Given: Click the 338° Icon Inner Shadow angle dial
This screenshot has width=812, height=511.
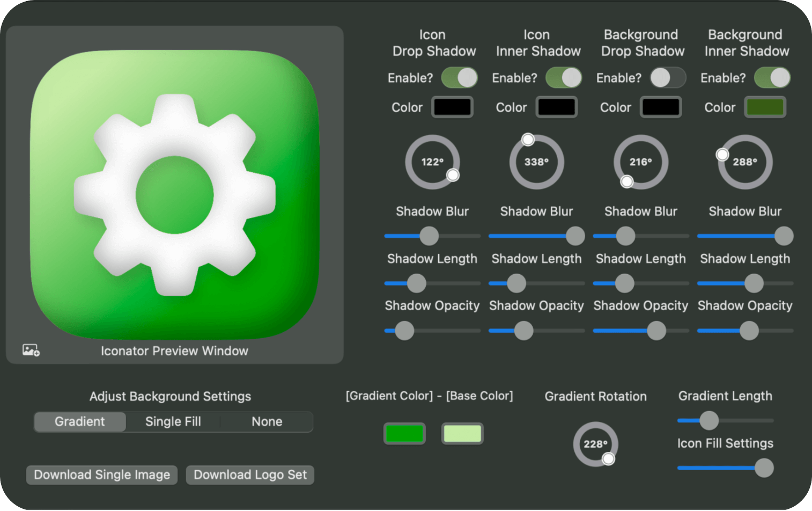Looking at the screenshot, I should [x=536, y=162].
